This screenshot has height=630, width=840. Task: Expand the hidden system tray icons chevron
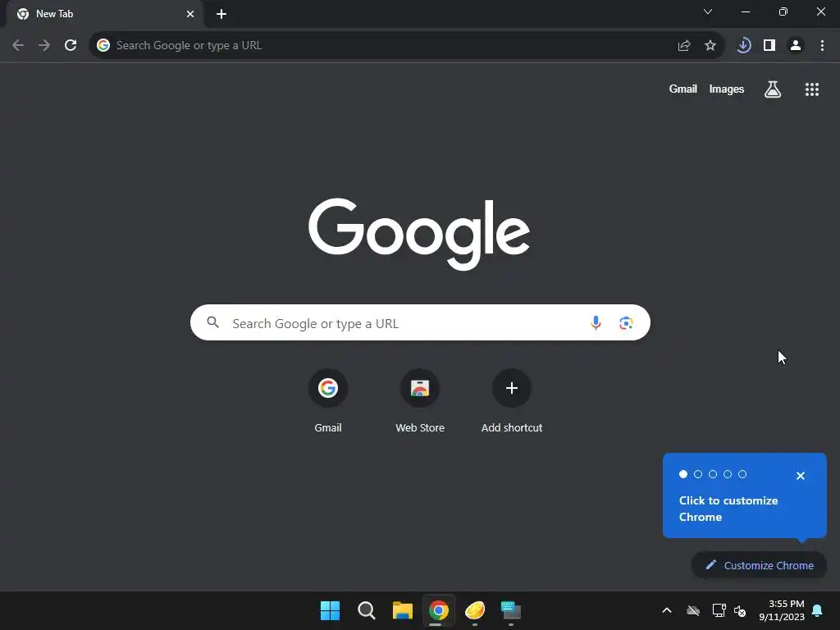pyautogui.click(x=667, y=610)
